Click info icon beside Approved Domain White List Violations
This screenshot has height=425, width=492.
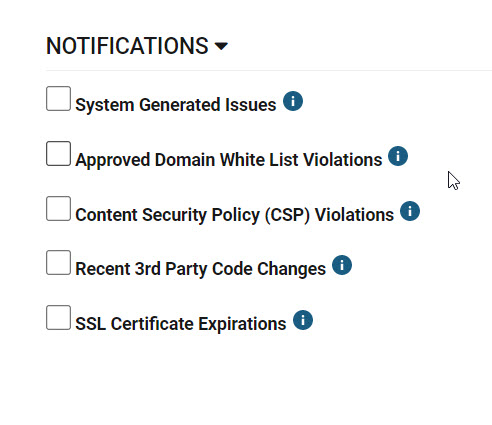pos(398,156)
